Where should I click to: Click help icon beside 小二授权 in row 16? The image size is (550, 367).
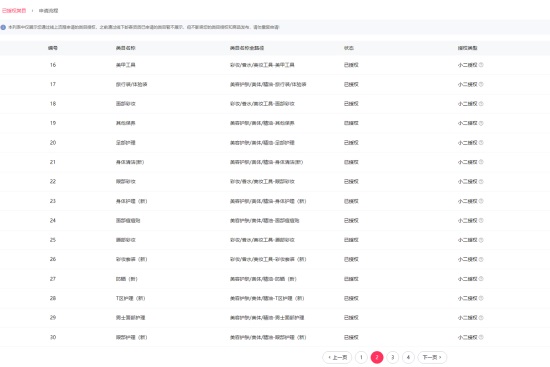click(x=481, y=65)
